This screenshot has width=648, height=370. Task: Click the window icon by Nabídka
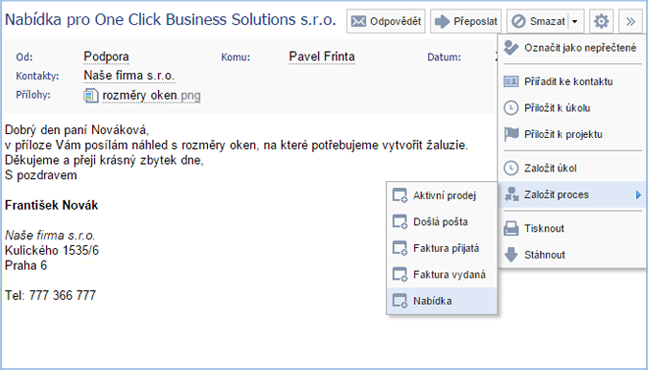(x=400, y=301)
